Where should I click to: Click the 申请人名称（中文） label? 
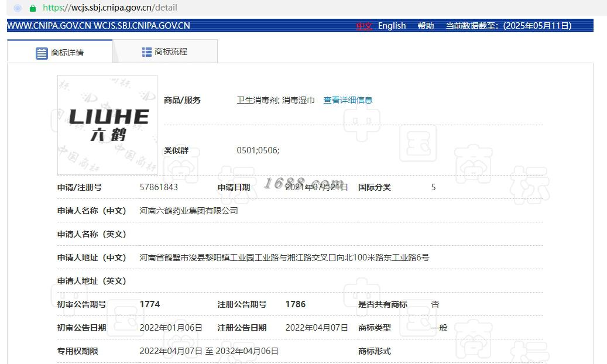click(92, 211)
